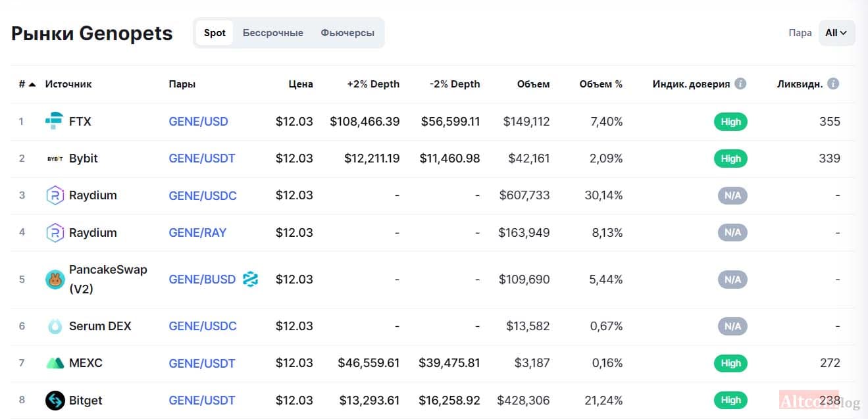Sort by the Источник column header
Image resolution: width=868 pixels, height=419 pixels.
point(68,84)
